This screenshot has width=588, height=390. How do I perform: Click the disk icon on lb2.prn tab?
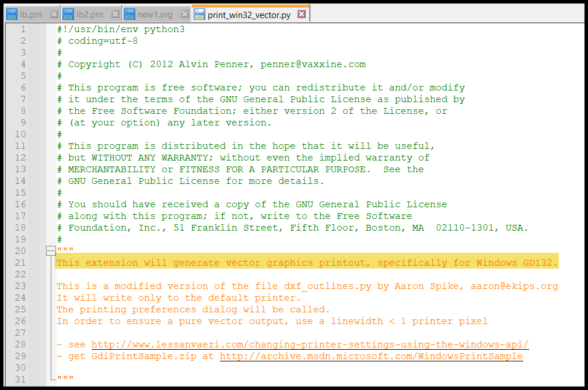click(69, 14)
